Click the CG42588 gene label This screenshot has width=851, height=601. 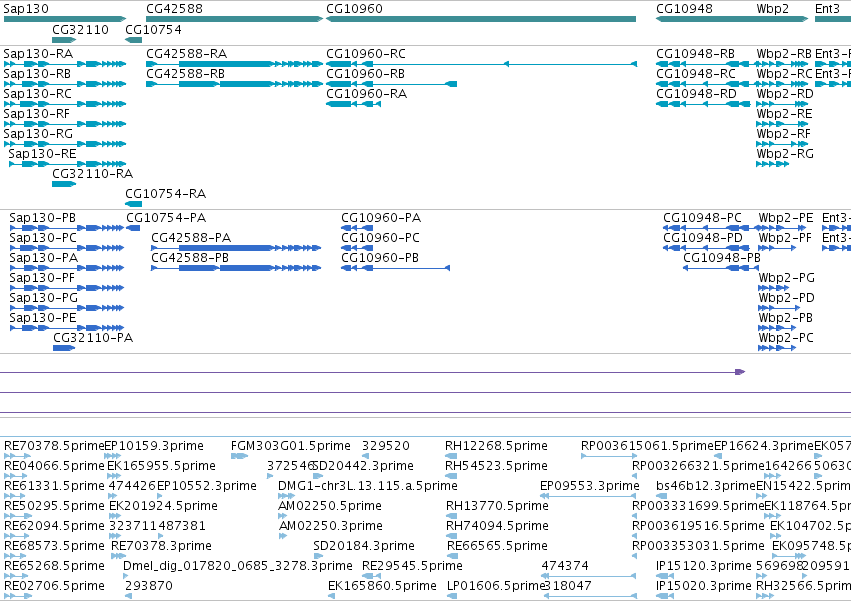pos(174,9)
